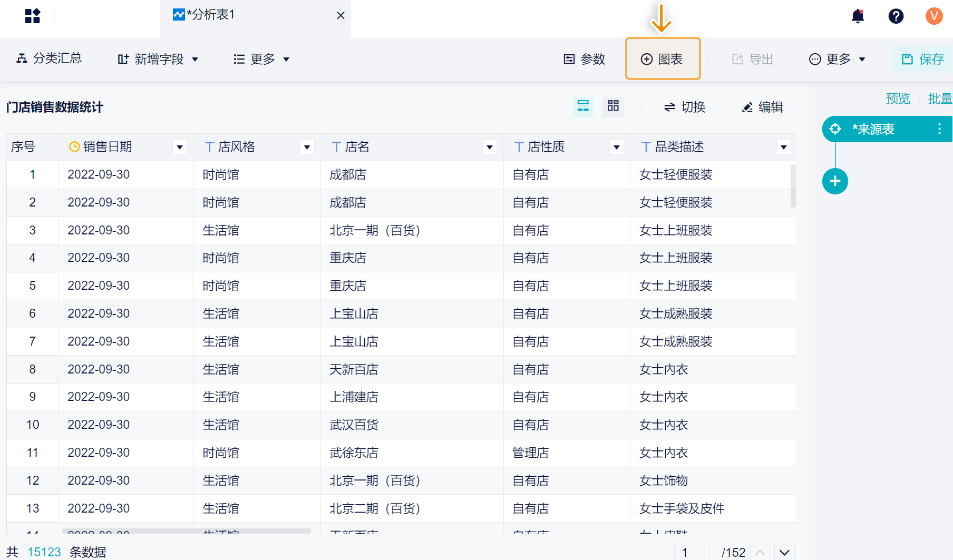Save with the 保存 button
This screenshot has width=953, height=560.
pos(922,59)
